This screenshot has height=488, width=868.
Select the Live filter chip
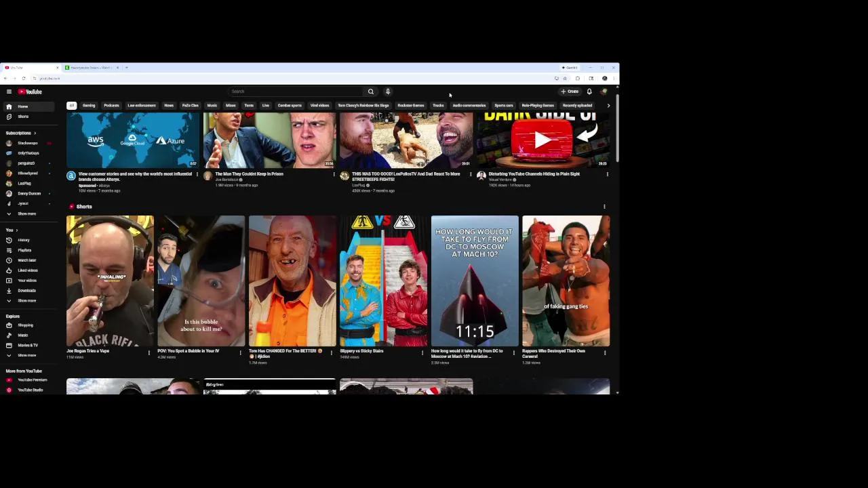(266, 106)
